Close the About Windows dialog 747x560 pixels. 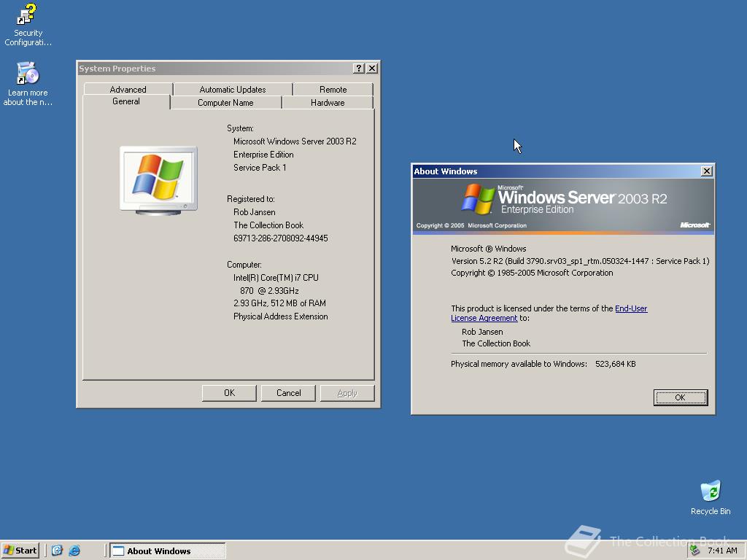tap(707, 171)
